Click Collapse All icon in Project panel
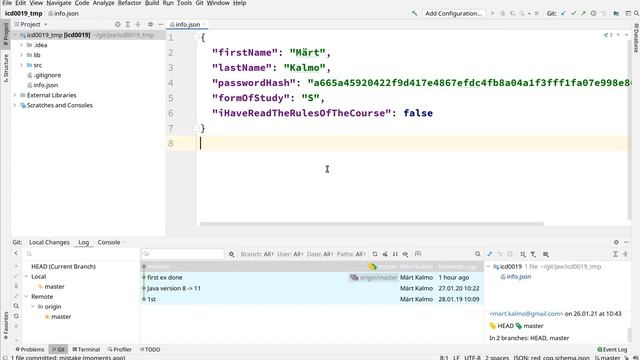 click(x=138, y=24)
